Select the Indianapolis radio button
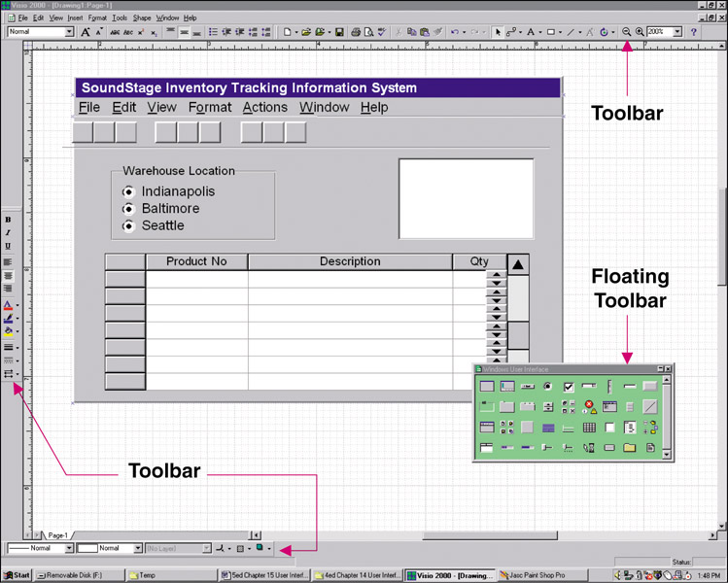728x583 pixels. pos(128,191)
